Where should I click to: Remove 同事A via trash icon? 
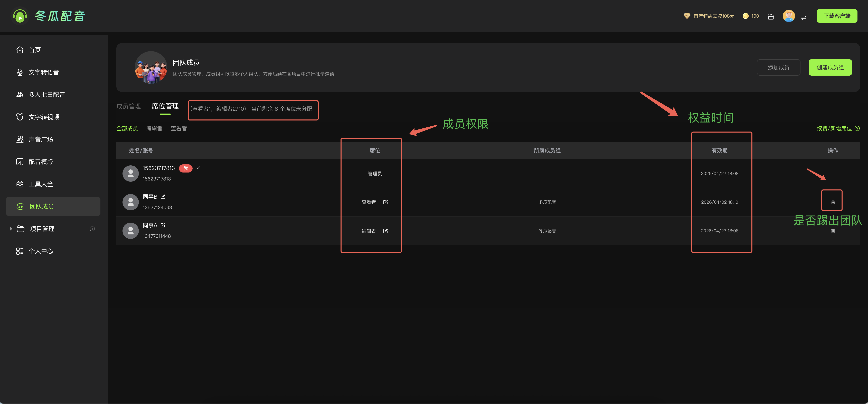(833, 231)
